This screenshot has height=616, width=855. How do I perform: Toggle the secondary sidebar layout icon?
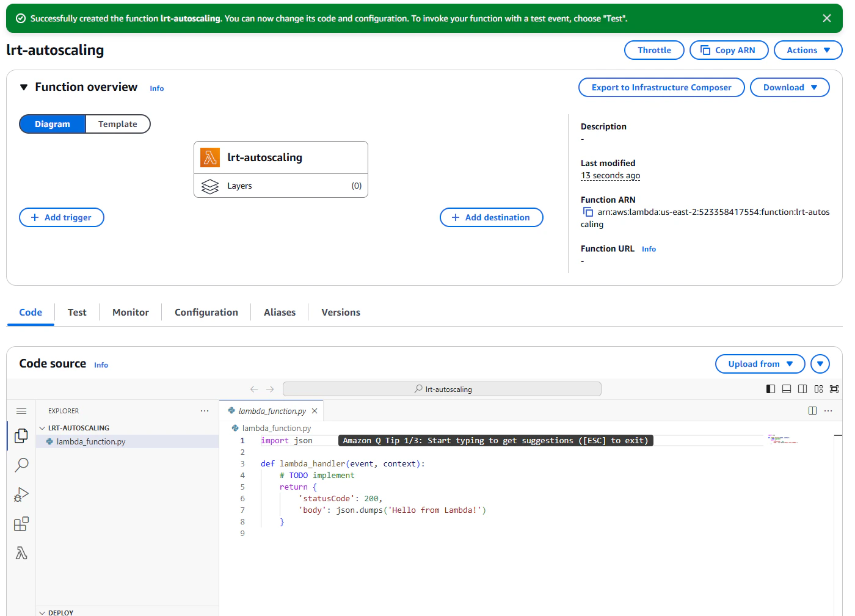(802, 389)
